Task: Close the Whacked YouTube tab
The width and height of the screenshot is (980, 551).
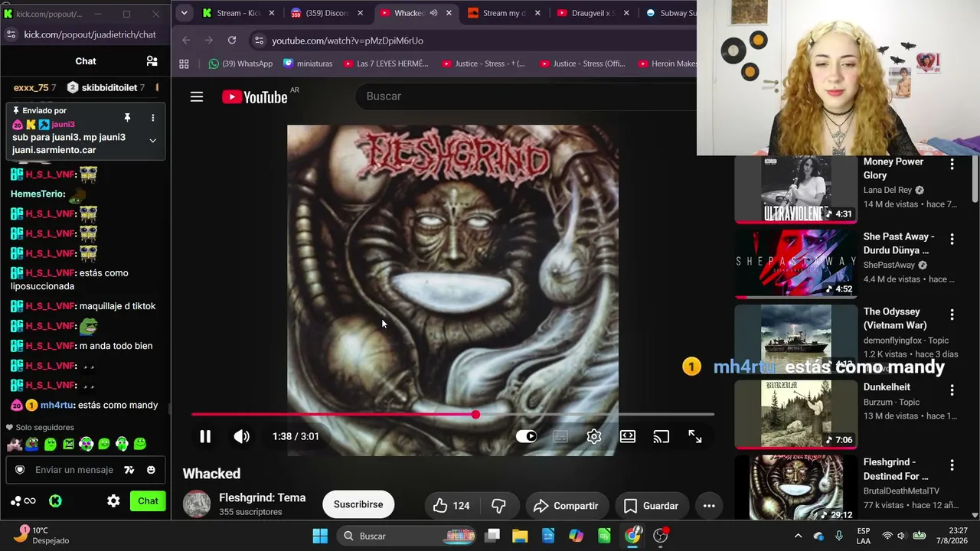Action: (449, 13)
